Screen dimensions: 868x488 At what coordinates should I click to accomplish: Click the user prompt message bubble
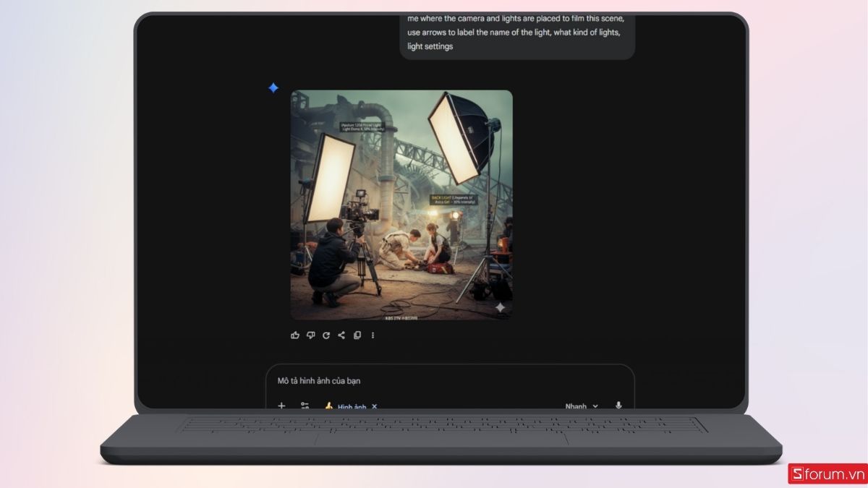516,33
